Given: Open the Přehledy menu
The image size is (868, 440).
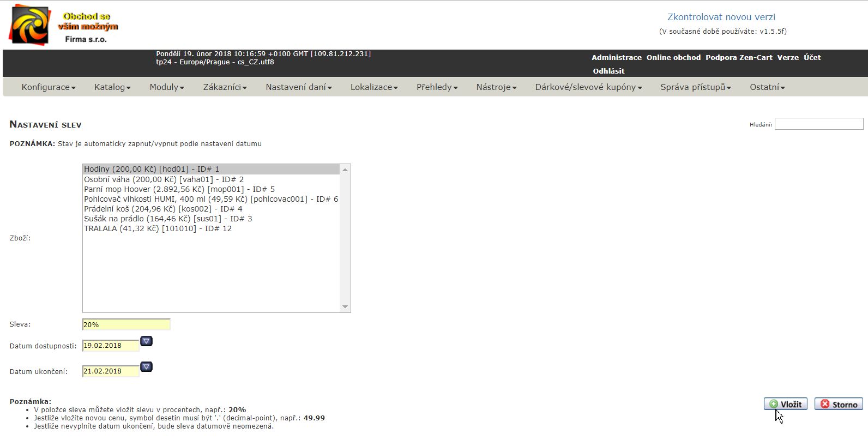Looking at the screenshot, I should pos(437,87).
